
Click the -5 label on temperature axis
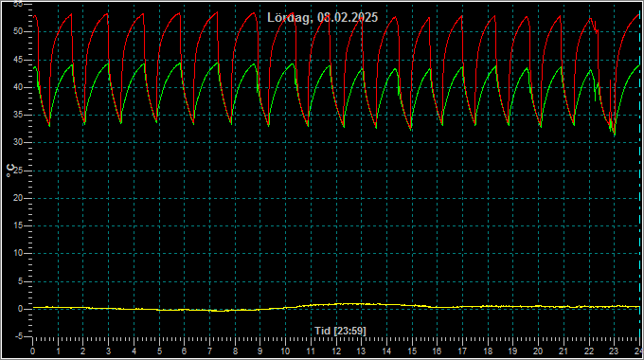19,336
